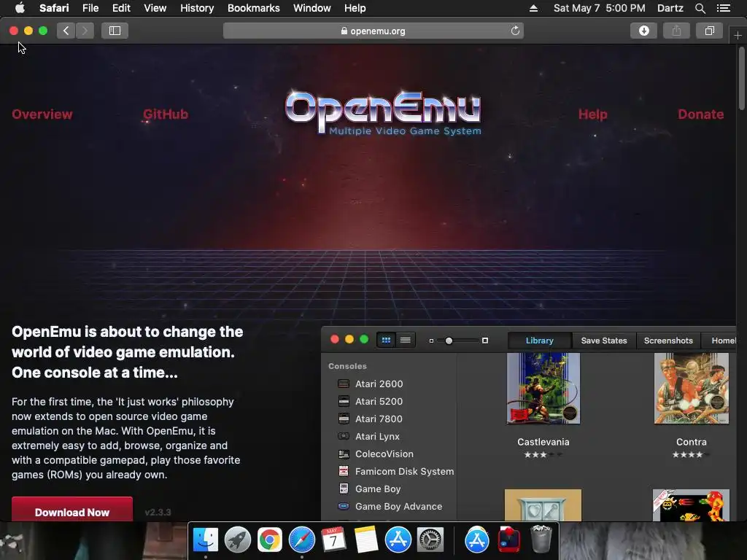This screenshot has height=560, width=747.
Task: Click the Safari forward arrow
Action: pos(85,31)
